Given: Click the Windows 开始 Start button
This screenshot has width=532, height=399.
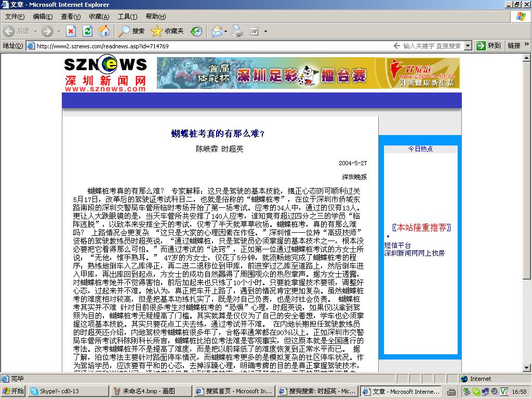Looking at the screenshot, I should pyautogui.click(x=14, y=391).
